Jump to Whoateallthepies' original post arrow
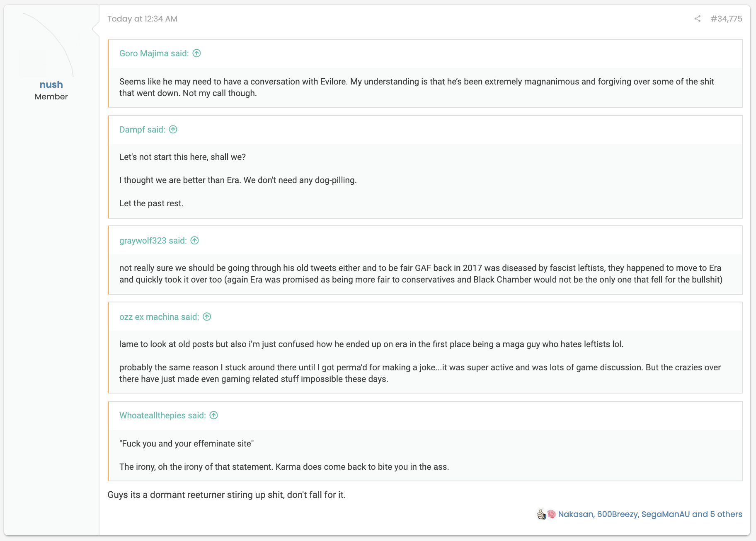 [214, 415]
